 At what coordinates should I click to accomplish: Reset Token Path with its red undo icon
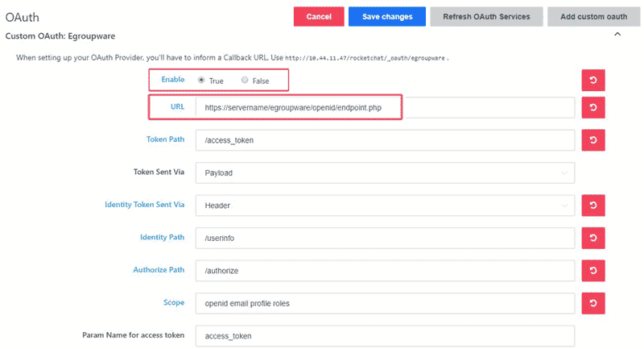593,140
